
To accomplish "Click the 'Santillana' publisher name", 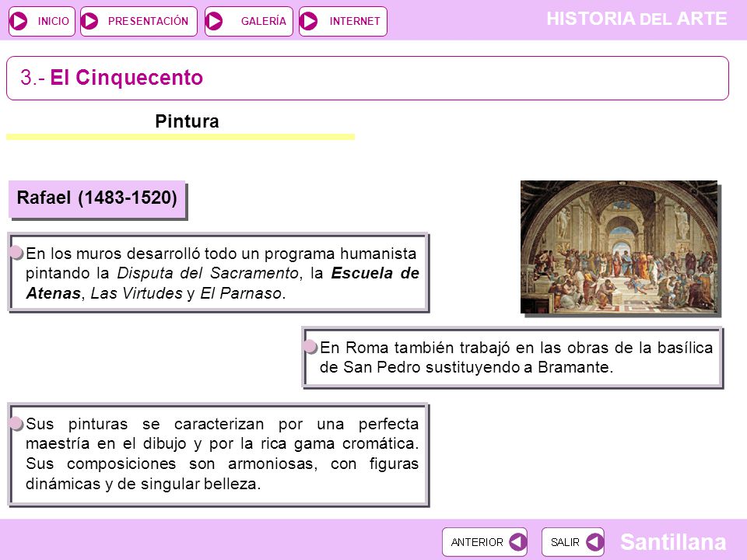I will 673,542.
